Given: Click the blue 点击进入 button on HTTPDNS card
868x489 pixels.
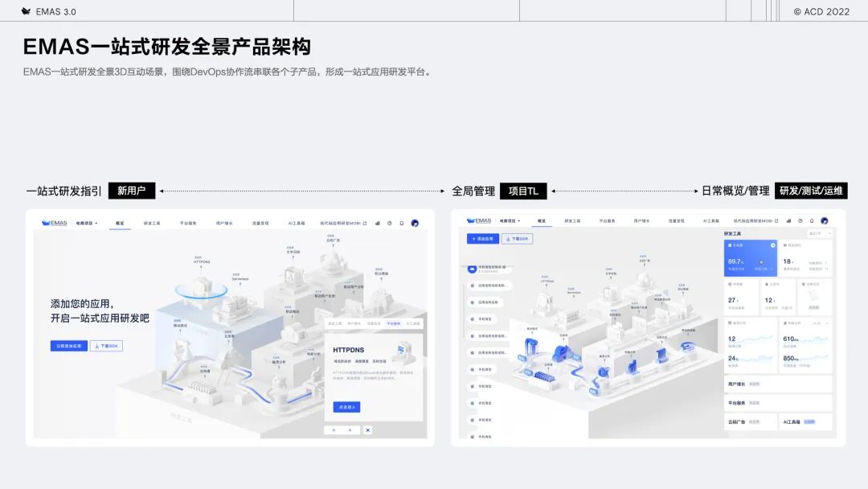Looking at the screenshot, I should (346, 407).
